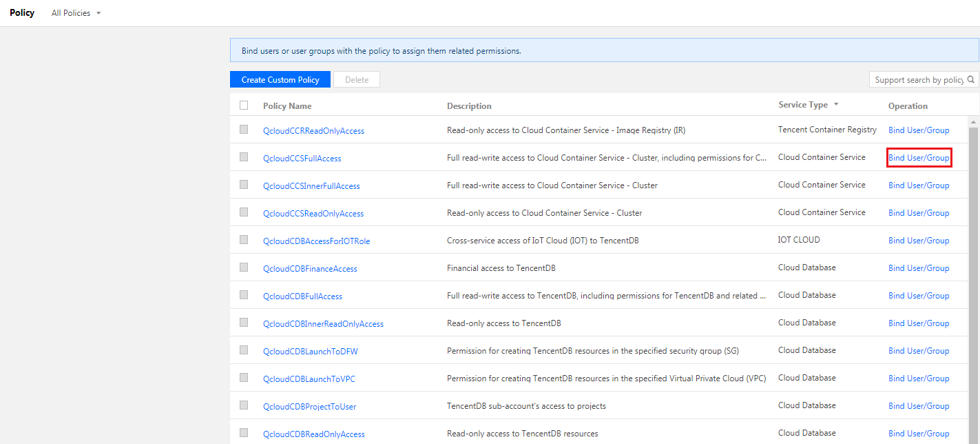Click the Operation column header

tap(908, 106)
